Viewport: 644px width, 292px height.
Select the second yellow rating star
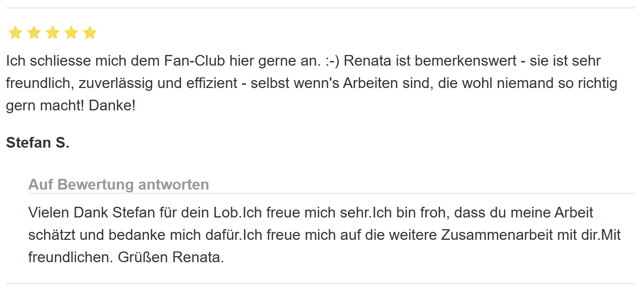click(x=34, y=33)
